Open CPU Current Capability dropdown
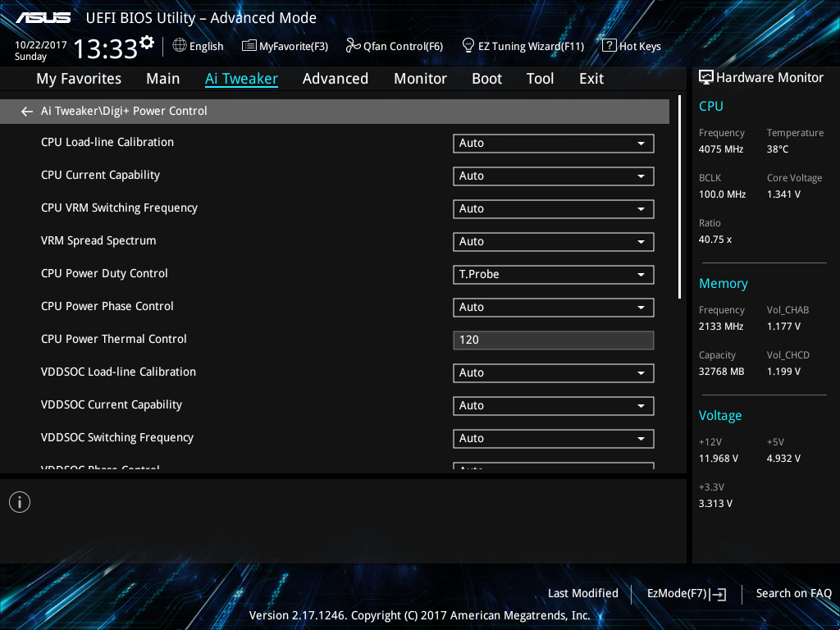The width and height of the screenshot is (840, 630). [554, 176]
